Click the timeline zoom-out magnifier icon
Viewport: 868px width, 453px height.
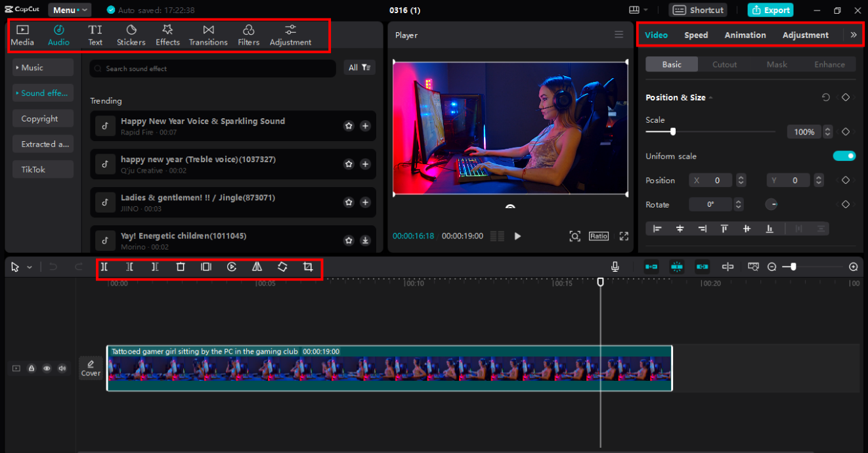pos(772,267)
